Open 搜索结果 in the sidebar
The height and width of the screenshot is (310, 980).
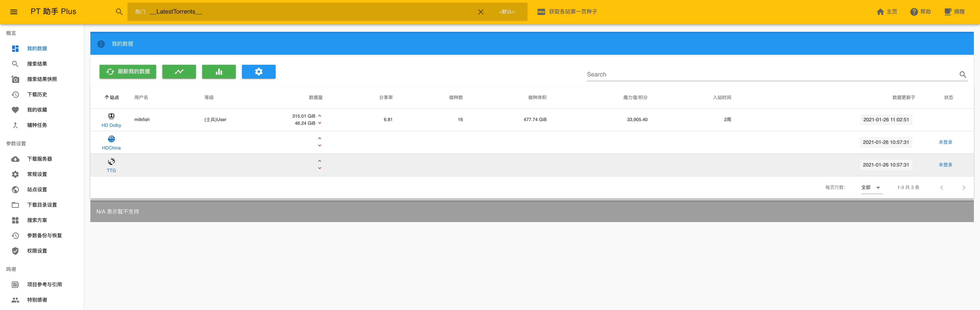pyautogui.click(x=37, y=64)
